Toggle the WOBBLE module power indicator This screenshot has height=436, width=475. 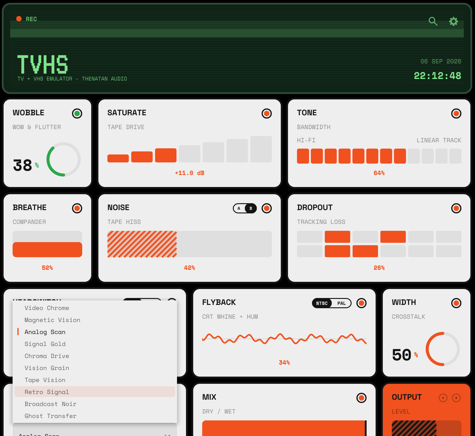77,114
